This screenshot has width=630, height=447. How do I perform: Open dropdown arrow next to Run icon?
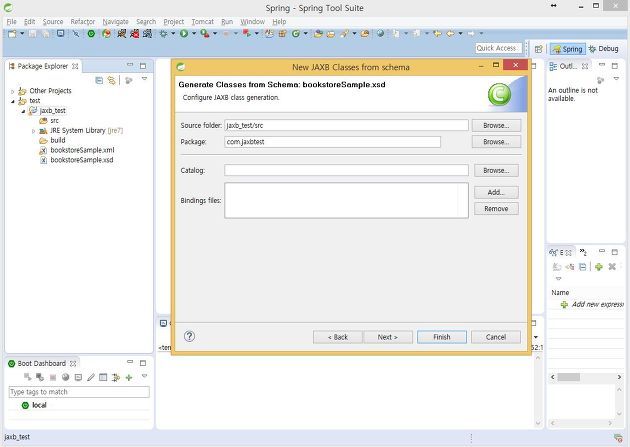194,33
